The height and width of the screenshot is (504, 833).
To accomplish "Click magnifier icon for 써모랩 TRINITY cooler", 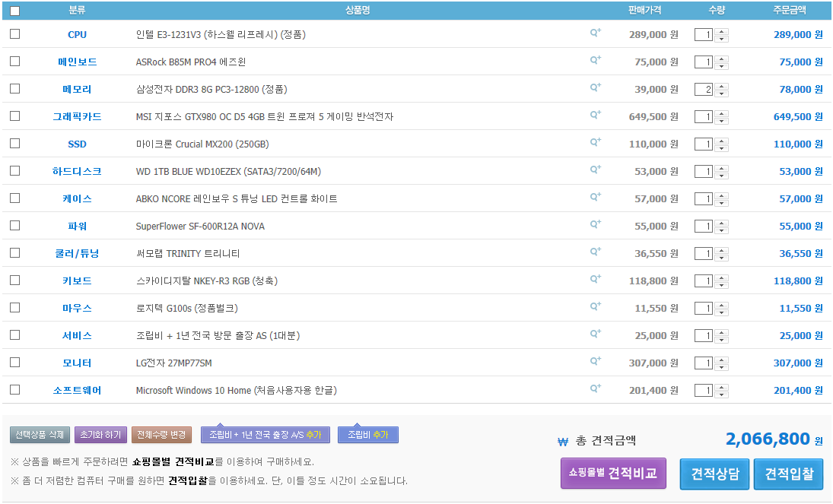I will [x=596, y=252].
